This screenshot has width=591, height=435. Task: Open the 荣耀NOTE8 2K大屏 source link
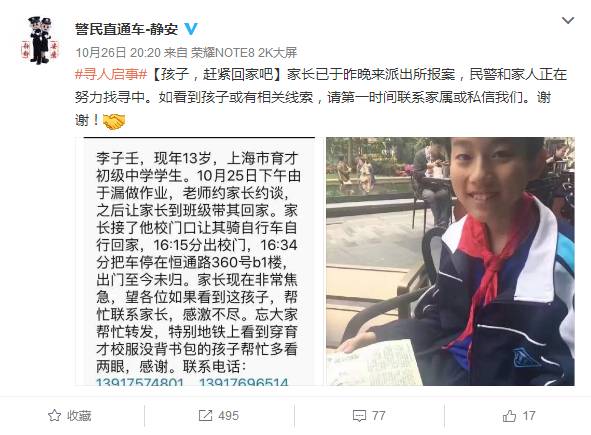[244, 53]
